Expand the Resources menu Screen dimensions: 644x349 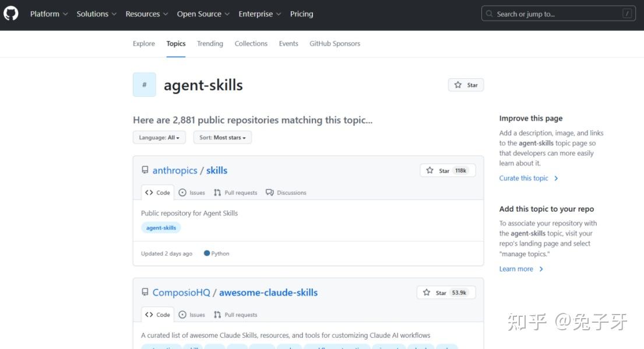pyautogui.click(x=147, y=14)
